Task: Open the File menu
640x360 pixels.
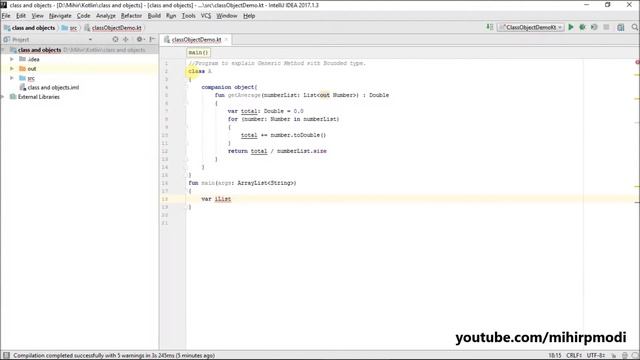Action: [x=6, y=16]
